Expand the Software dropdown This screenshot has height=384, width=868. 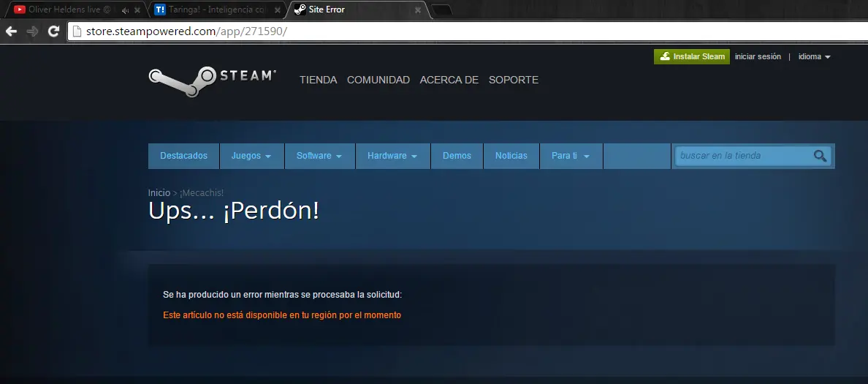[319, 156]
